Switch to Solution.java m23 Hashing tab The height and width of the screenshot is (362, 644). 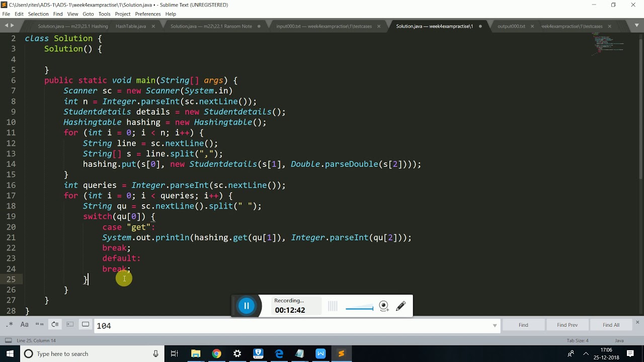click(73, 26)
